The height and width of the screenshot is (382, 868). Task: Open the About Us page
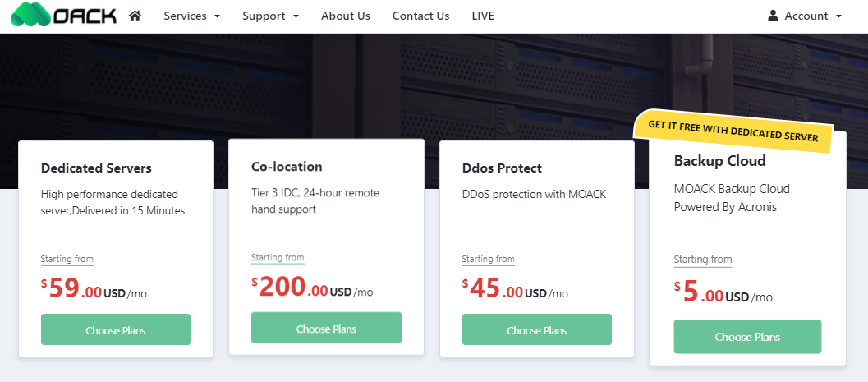(x=346, y=16)
